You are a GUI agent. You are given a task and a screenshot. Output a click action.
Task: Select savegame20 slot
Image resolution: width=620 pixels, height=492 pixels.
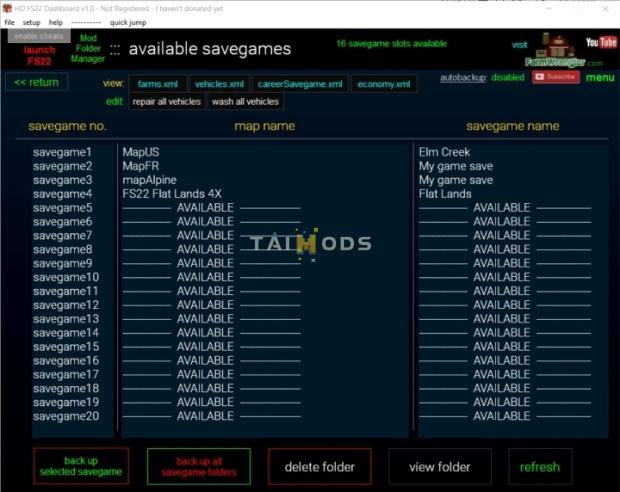coord(66,416)
